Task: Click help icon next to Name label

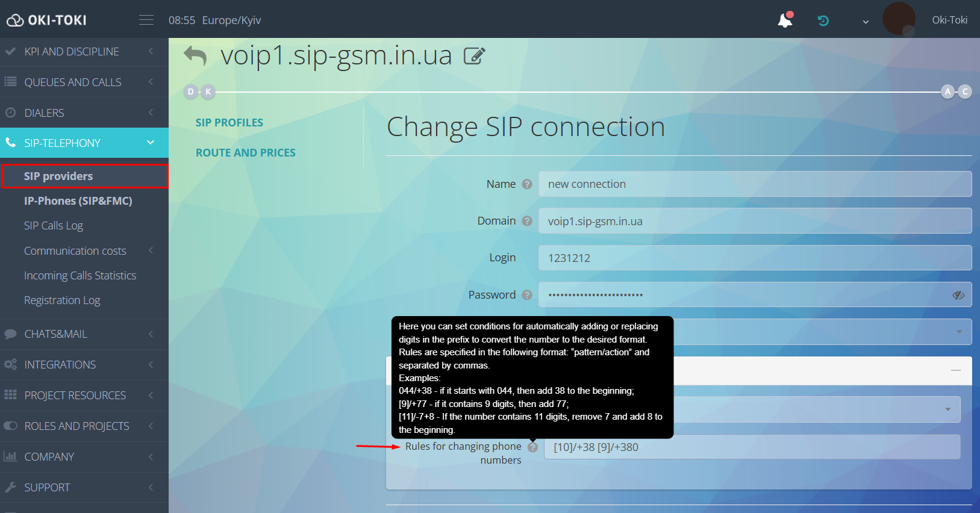Action: click(527, 184)
